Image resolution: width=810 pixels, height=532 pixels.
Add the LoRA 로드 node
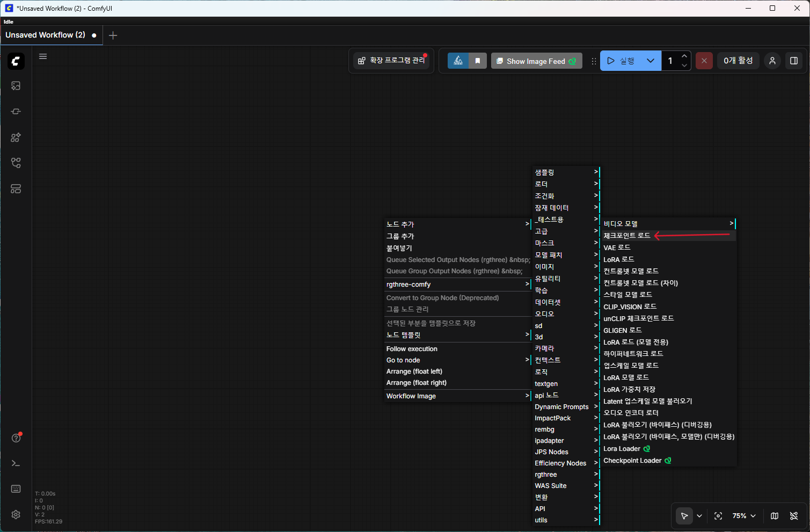tap(668, 259)
